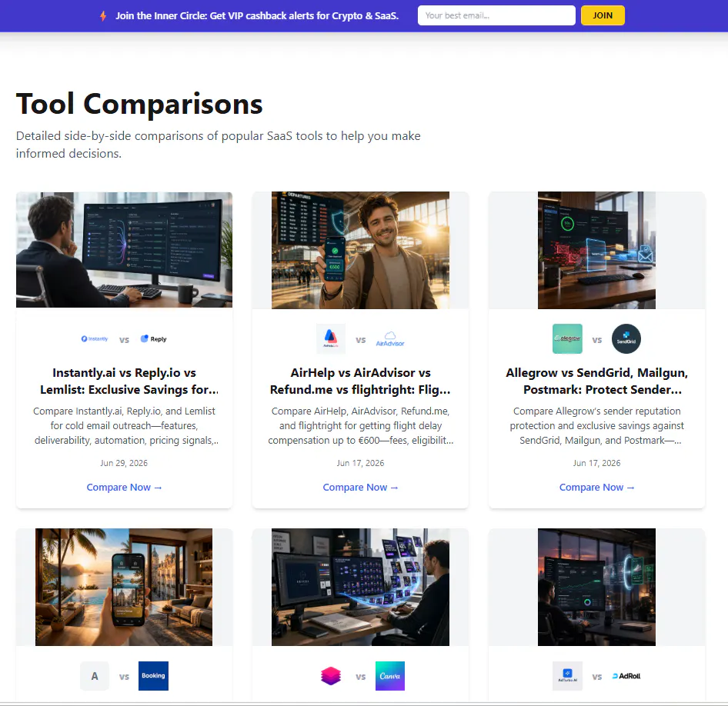Screen dimensions: 728x706
Task: Click the 'Join the Inner Circle' banner text
Action: [257, 16]
